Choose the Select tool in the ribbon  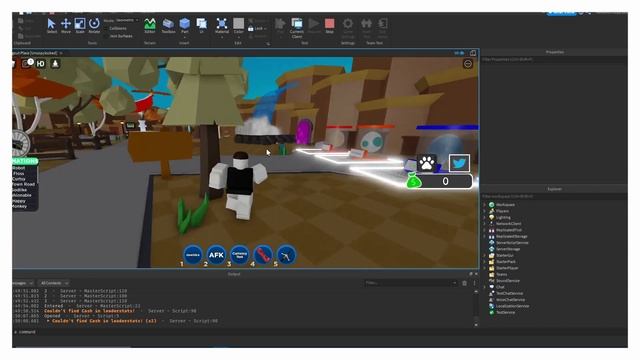[51, 26]
